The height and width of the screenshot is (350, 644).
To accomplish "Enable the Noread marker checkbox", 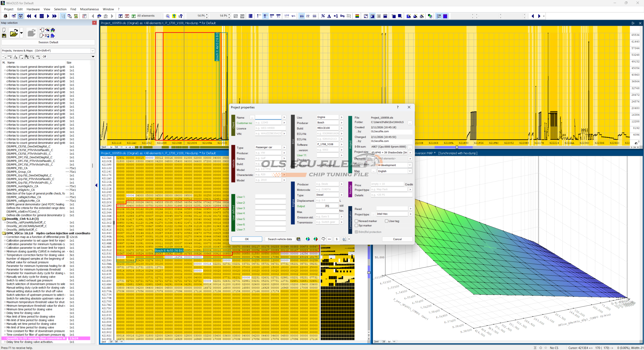I will tap(356, 221).
